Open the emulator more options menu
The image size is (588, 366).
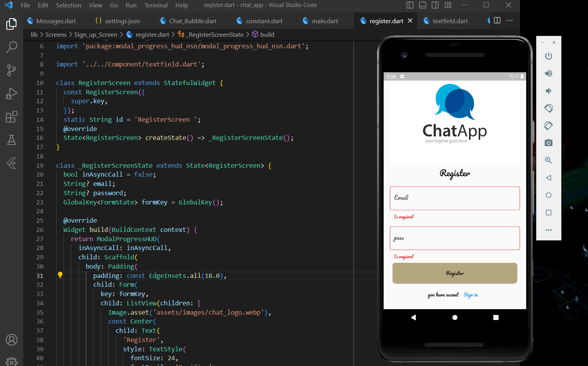click(x=548, y=230)
